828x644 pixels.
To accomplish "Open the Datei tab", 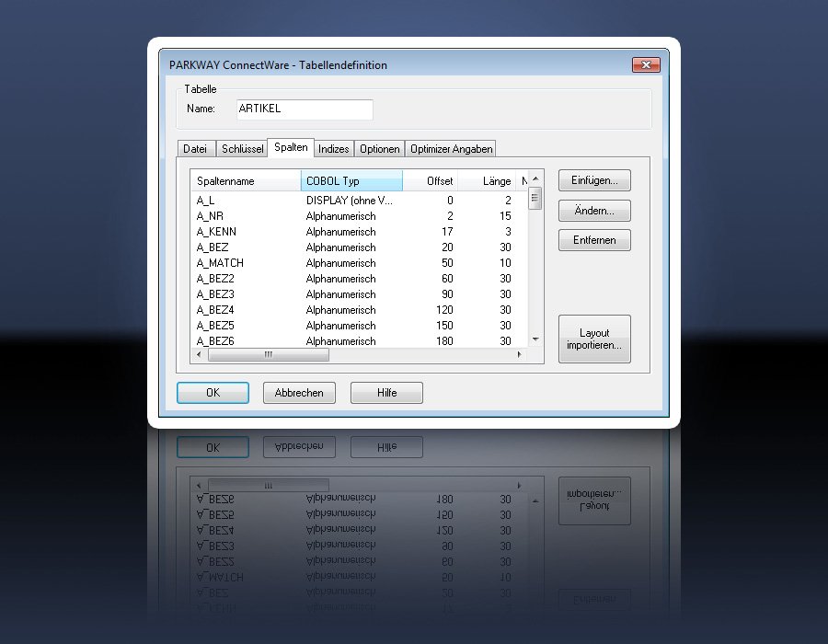I will pyautogui.click(x=197, y=149).
